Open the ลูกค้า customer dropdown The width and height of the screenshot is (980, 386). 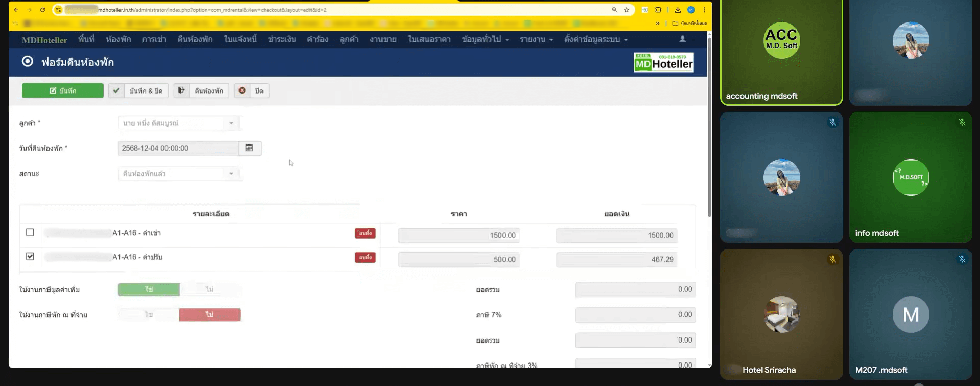coord(178,123)
